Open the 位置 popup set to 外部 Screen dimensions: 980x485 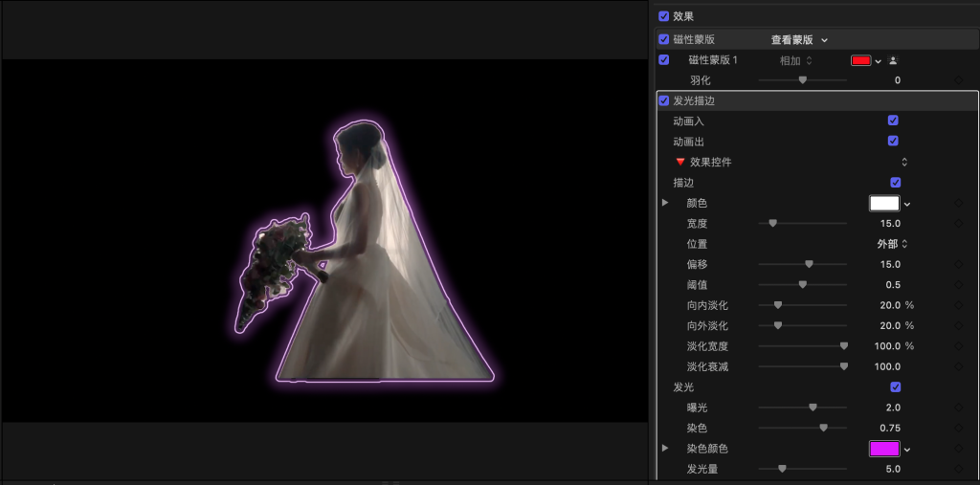pos(891,244)
